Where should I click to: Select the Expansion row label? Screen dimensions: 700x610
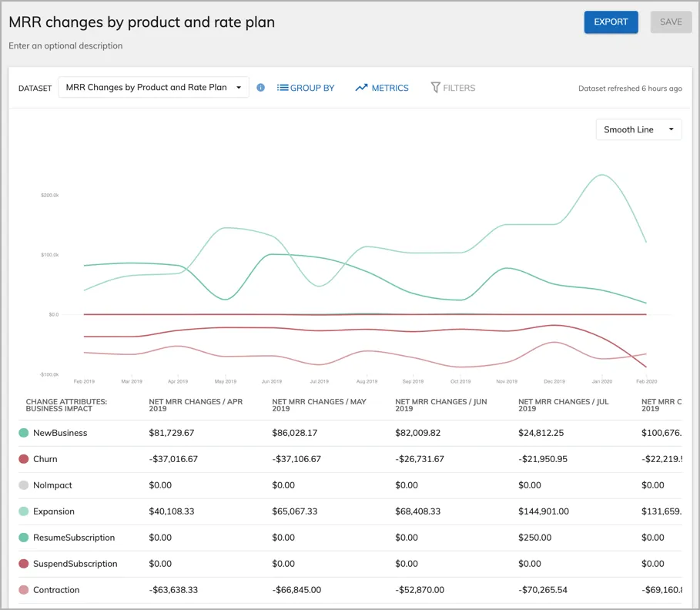[54, 511]
